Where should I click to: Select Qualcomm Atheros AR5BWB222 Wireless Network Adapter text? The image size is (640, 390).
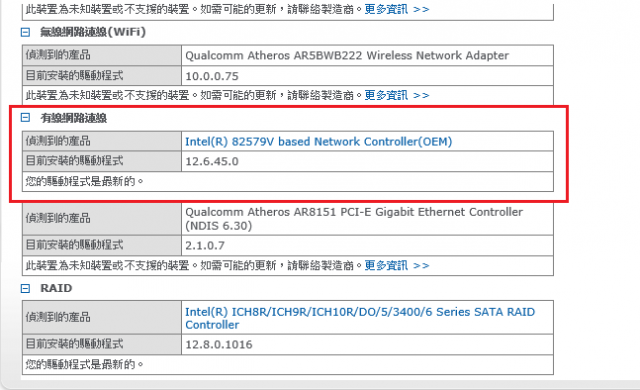[x=347, y=55]
